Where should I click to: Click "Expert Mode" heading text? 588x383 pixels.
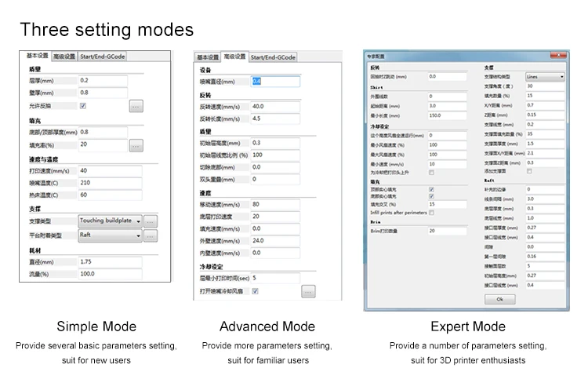468,326
